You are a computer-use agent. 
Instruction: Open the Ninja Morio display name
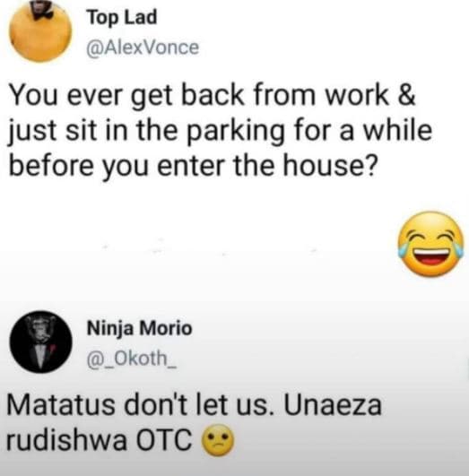[139, 328]
